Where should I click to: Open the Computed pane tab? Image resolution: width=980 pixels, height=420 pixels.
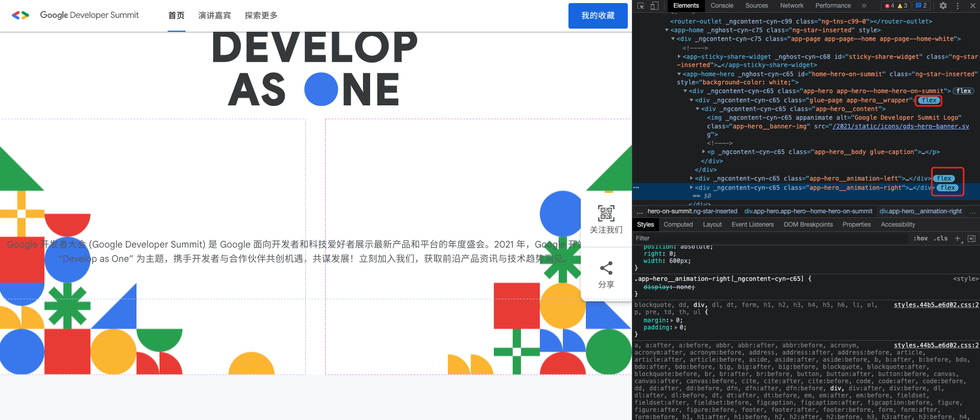(x=678, y=225)
